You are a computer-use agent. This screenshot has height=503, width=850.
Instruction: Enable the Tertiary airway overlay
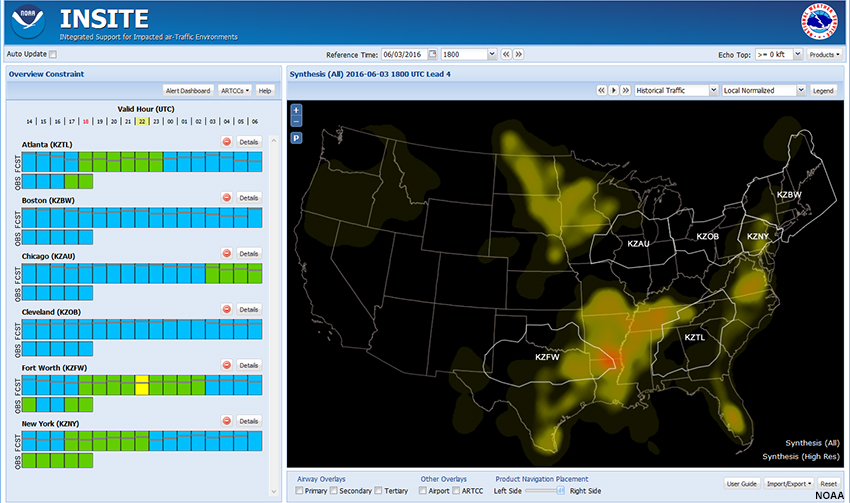pyautogui.click(x=378, y=491)
